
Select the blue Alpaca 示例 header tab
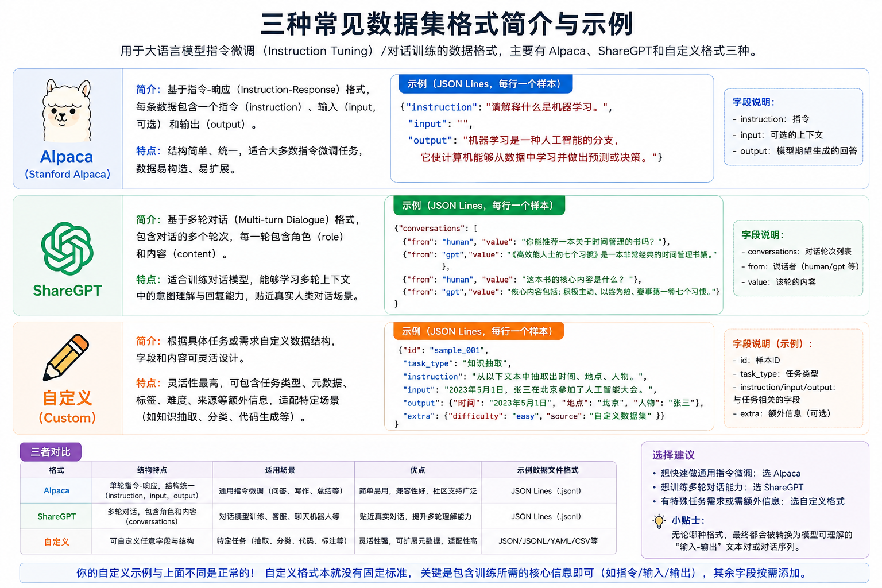point(485,84)
